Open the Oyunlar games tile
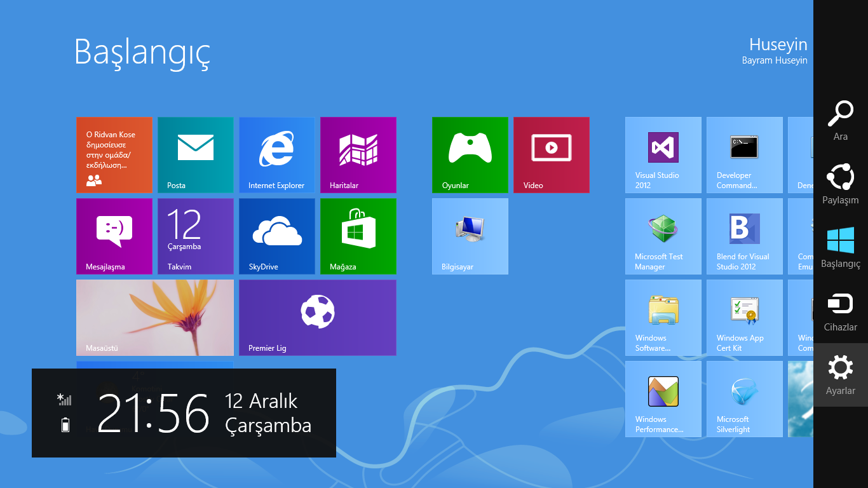The height and width of the screenshot is (488, 868). [470, 155]
